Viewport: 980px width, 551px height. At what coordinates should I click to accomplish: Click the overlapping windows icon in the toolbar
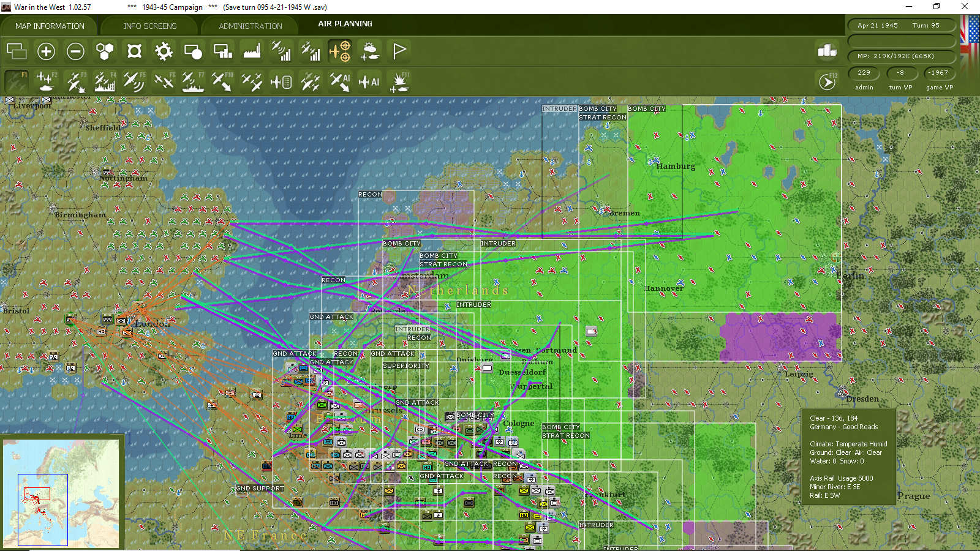[17, 51]
